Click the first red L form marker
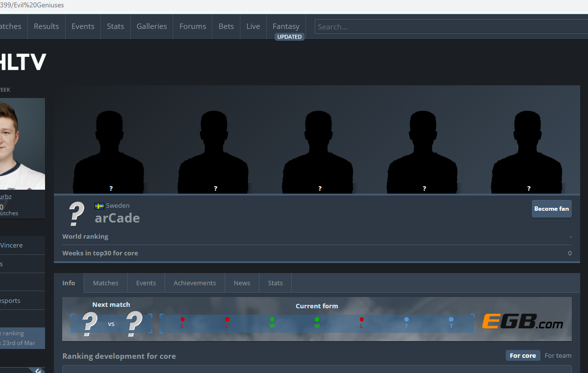Screen dimensions: 588x373 click(x=183, y=322)
